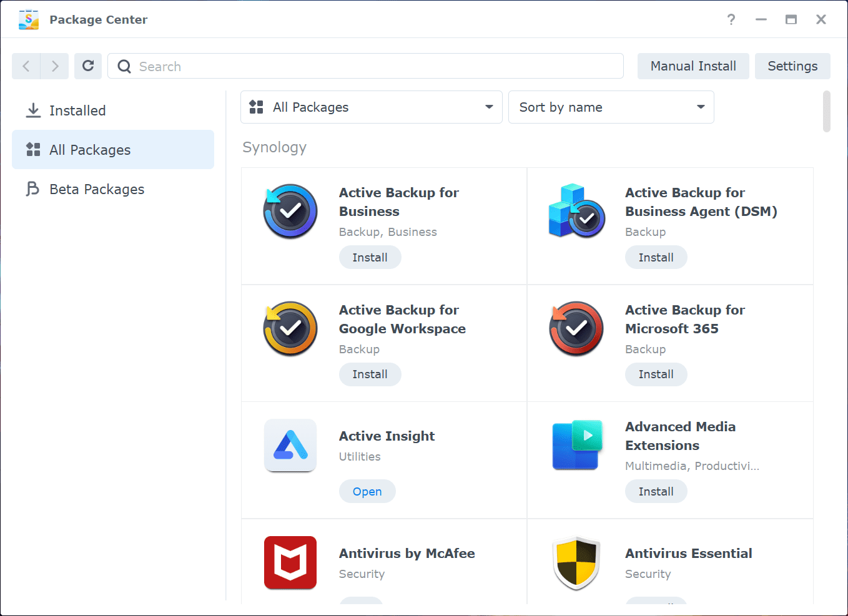Maximize the Package Center window

(791, 19)
